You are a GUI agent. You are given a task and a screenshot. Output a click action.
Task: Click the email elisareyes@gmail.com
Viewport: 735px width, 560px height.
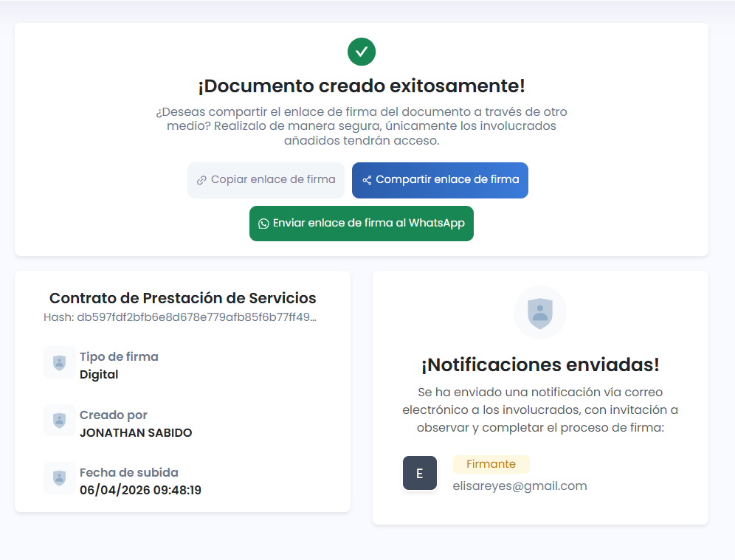coord(520,485)
